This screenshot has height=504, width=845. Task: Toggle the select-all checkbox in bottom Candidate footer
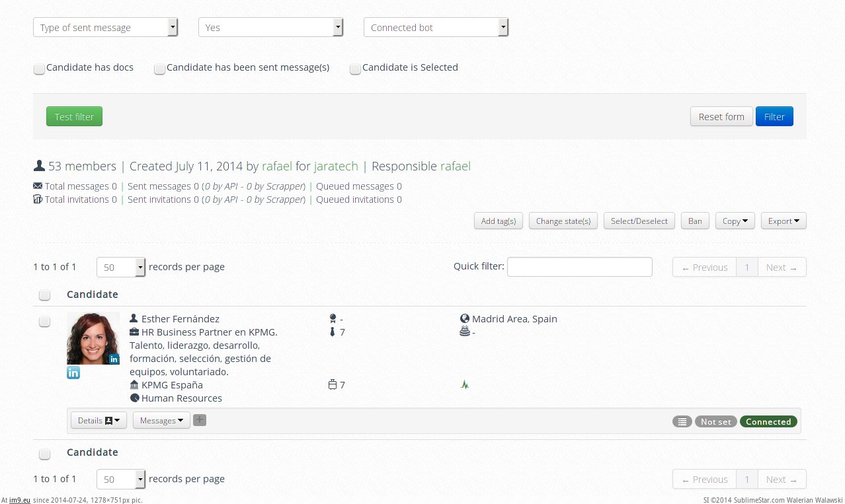click(x=44, y=454)
